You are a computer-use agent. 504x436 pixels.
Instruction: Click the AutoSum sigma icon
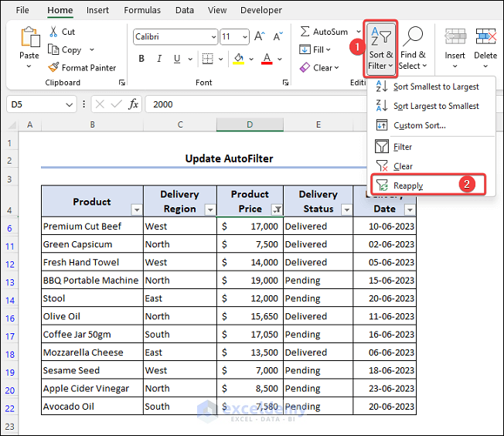pos(305,32)
